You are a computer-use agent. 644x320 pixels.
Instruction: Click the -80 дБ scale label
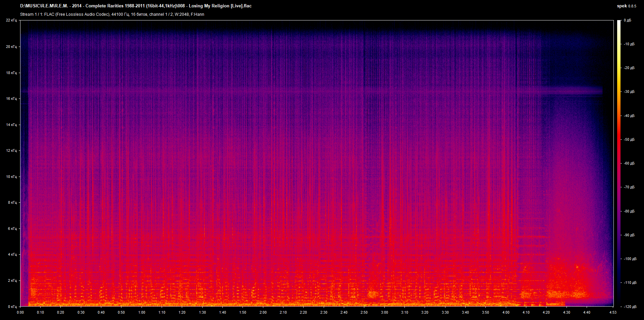coord(629,211)
